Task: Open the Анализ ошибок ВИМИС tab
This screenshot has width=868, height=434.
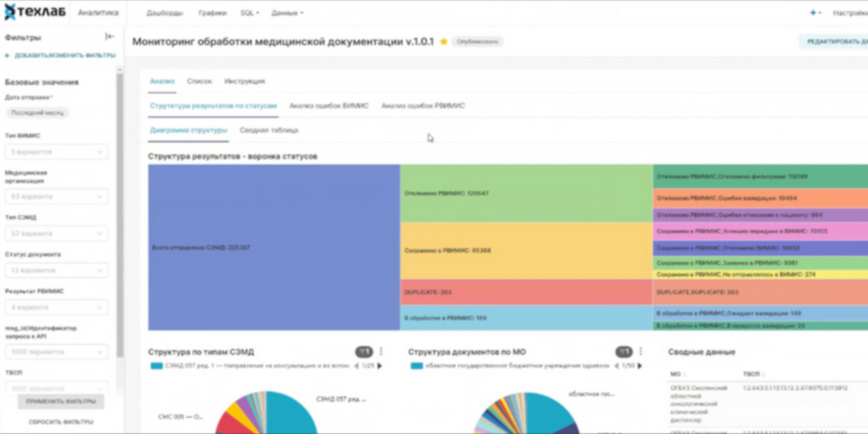Action: click(x=329, y=106)
